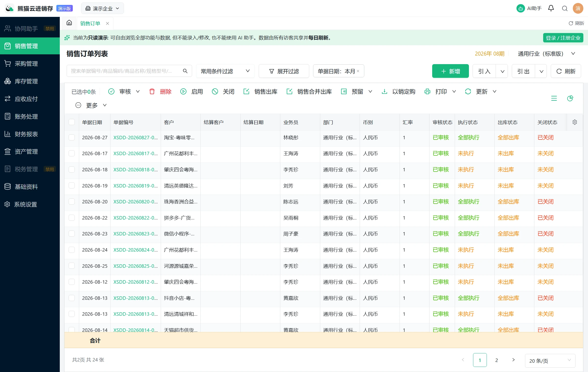The image size is (588, 372).
Task: Check the row dated 2026-08-27
Action: pyautogui.click(x=72, y=138)
